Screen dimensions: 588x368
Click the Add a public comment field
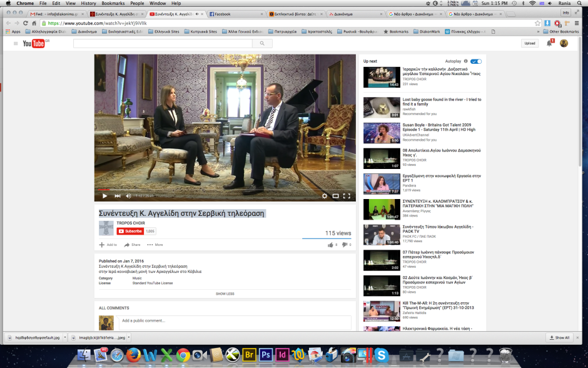coord(235,320)
